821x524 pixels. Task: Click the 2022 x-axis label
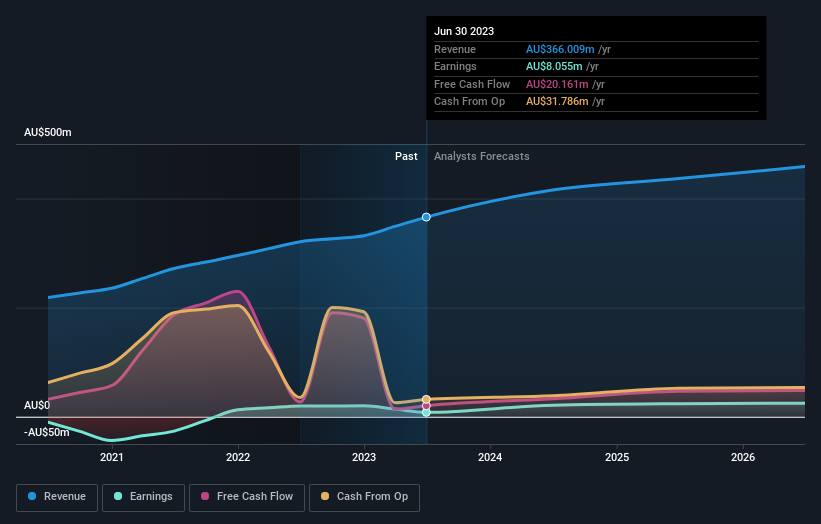(238, 457)
